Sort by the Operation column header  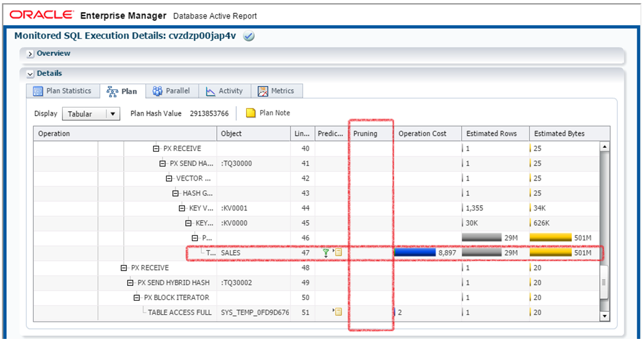tap(125, 134)
